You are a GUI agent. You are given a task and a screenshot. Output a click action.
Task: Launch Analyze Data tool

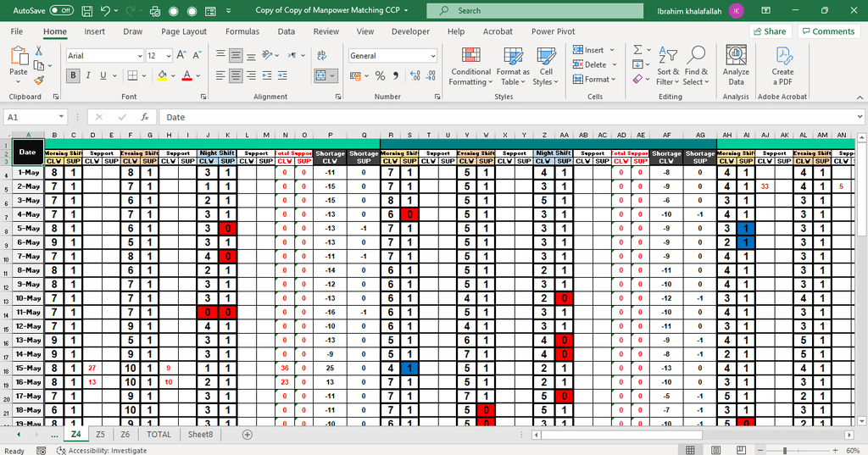tap(736, 65)
